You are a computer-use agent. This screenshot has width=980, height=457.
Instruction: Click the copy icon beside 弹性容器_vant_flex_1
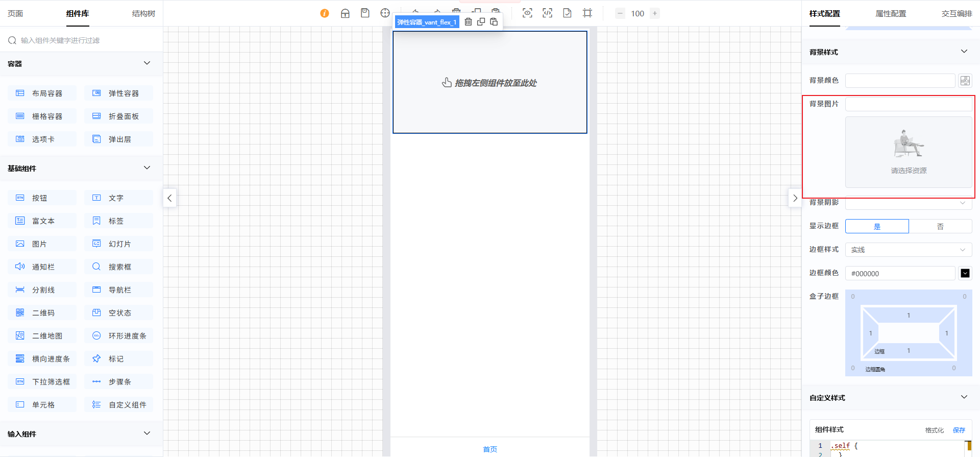(x=481, y=22)
